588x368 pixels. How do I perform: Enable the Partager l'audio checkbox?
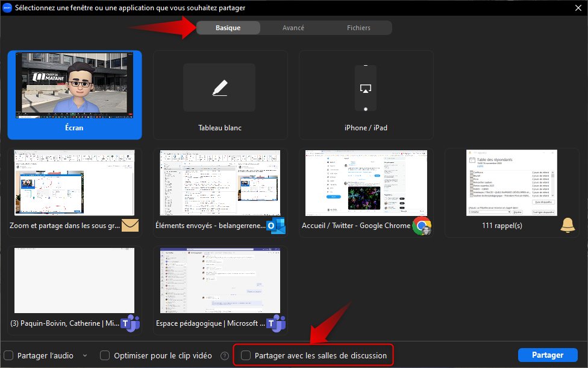point(8,355)
